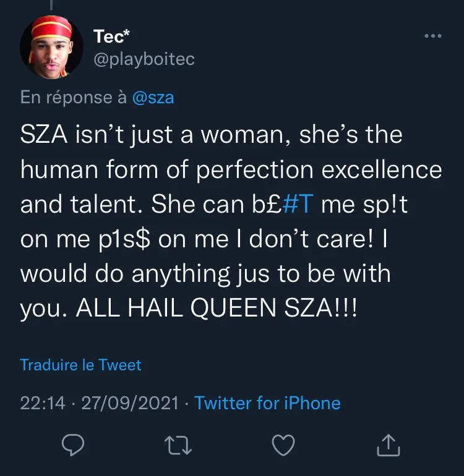Reply to the tweet with the speech bubble icon

coord(73,444)
